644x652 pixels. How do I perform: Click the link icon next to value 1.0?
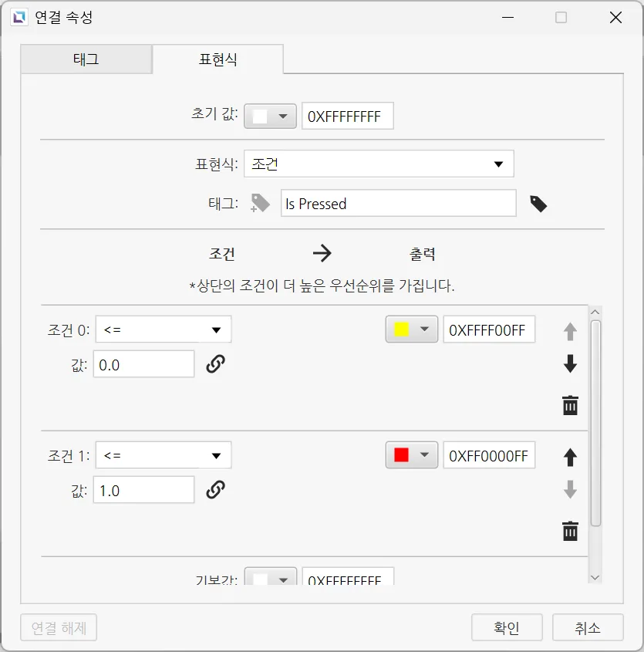pos(215,489)
